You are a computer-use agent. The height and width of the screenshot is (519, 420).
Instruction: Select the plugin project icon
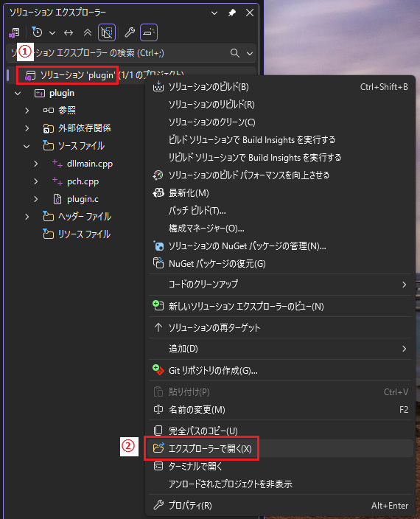40,94
